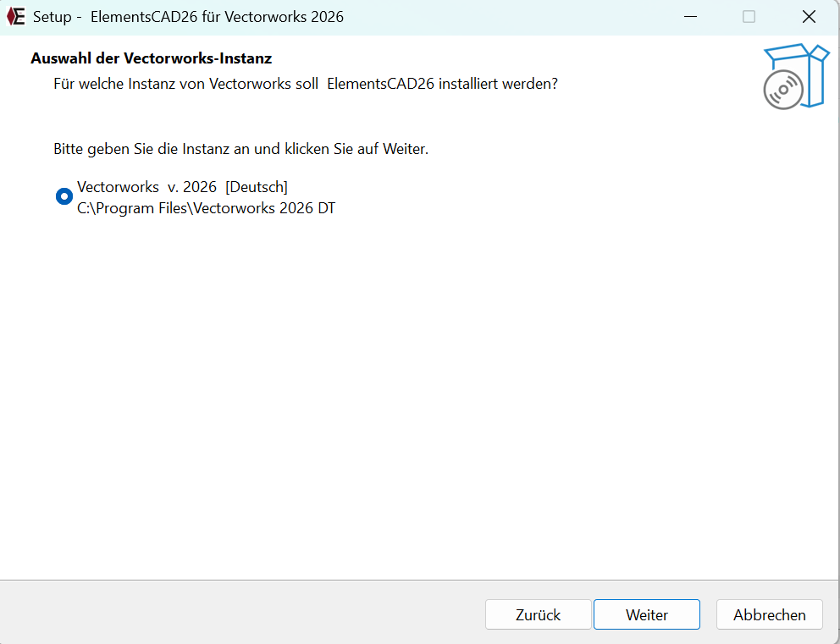Cancel the installation via Abbrechen

coord(769,615)
